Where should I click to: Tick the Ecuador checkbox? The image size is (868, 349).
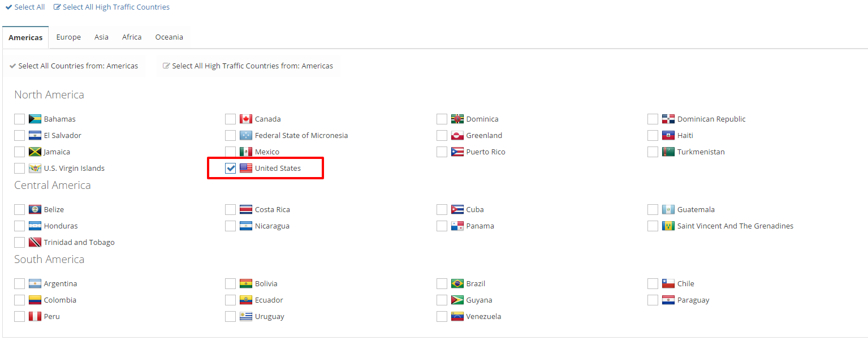(231, 300)
